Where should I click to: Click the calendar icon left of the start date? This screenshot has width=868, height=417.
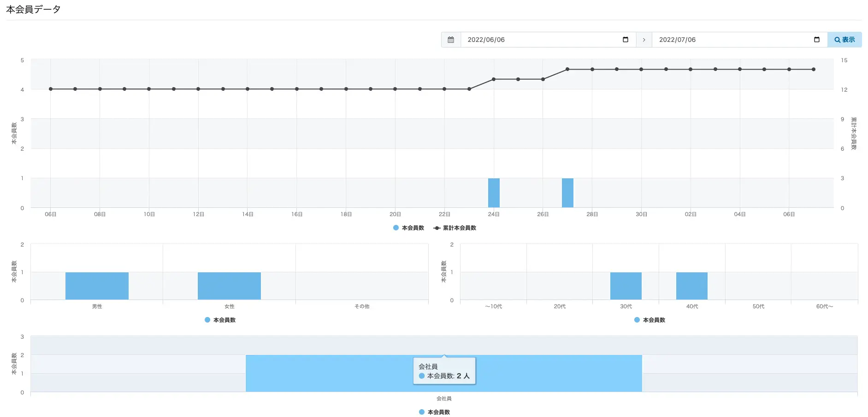coord(451,40)
